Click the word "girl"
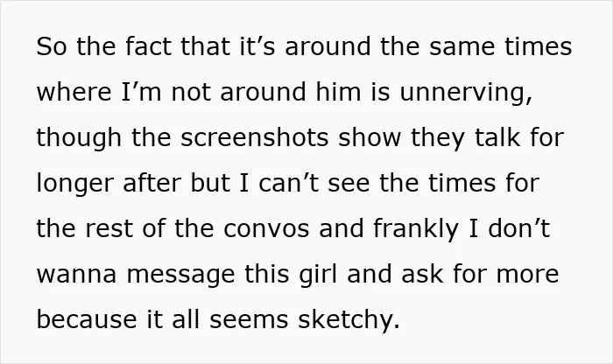 click(318, 275)
